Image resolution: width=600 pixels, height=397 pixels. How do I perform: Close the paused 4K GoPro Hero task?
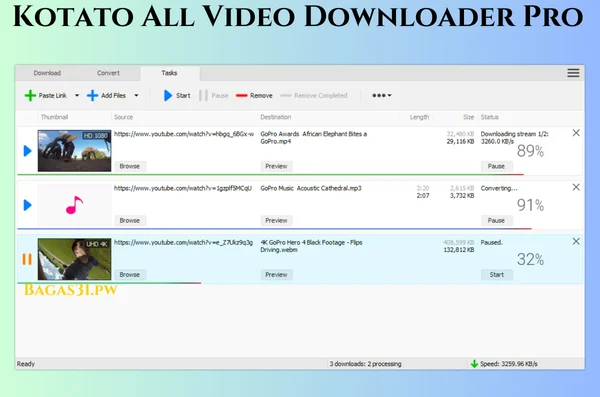(576, 242)
